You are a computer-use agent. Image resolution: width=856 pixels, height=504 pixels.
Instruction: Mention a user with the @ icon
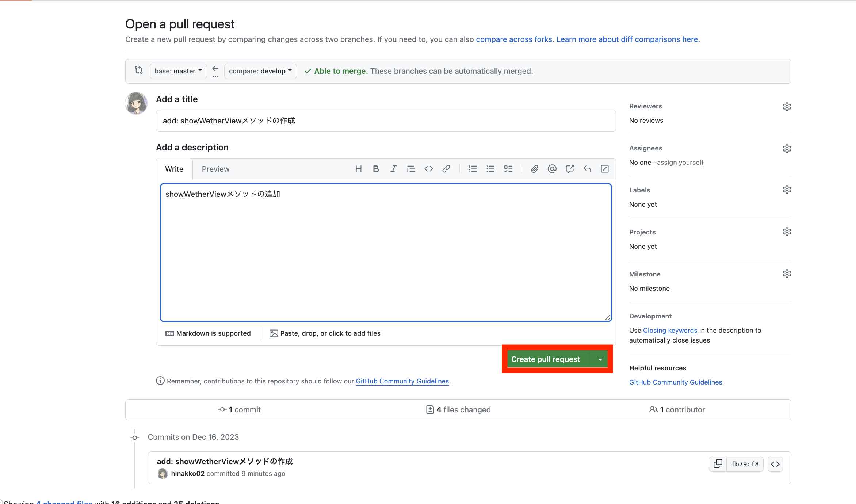(x=552, y=169)
